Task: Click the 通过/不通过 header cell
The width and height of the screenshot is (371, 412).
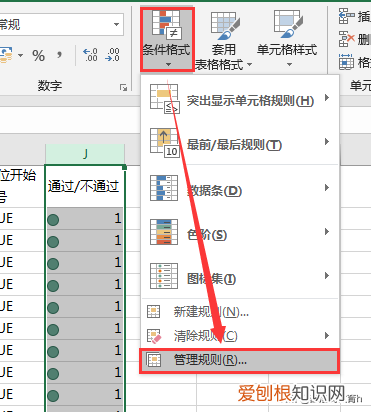Action: click(x=85, y=186)
